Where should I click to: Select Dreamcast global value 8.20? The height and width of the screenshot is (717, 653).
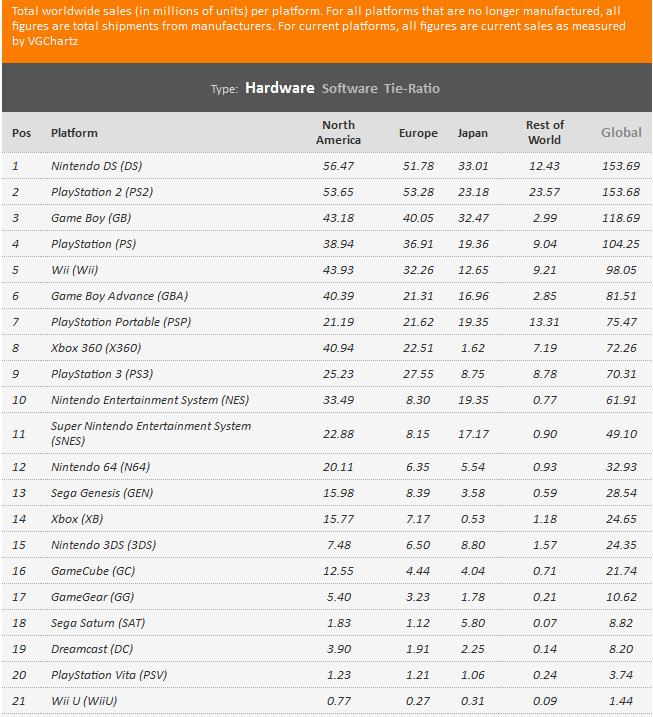click(621, 650)
